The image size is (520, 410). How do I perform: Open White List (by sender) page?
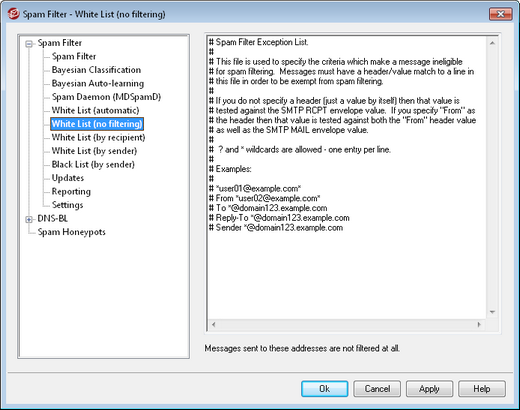pyautogui.click(x=94, y=151)
